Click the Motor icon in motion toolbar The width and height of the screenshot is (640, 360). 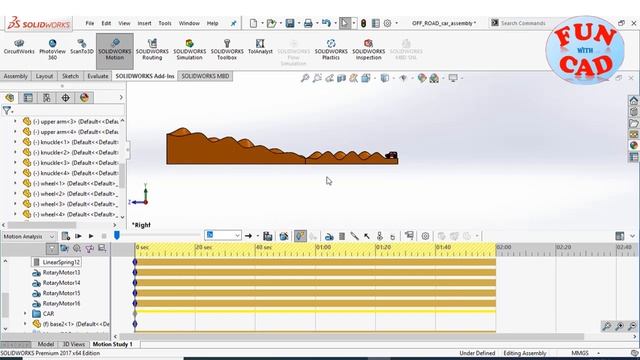click(x=329, y=236)
